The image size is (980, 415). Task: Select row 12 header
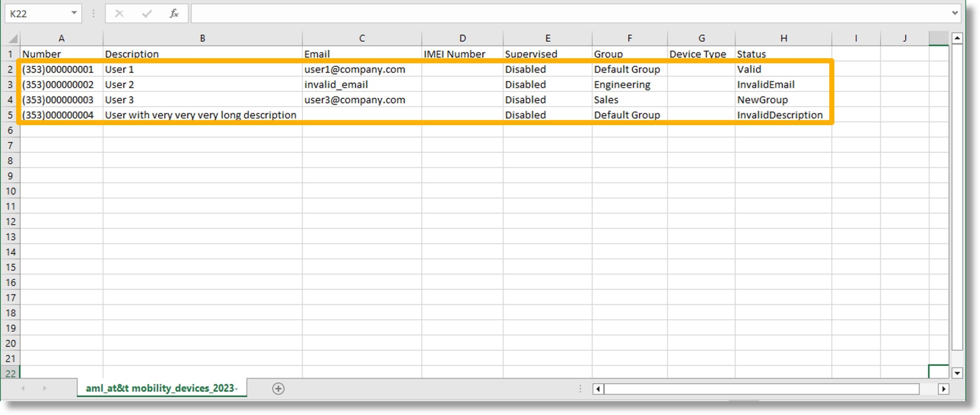[10, 221]
